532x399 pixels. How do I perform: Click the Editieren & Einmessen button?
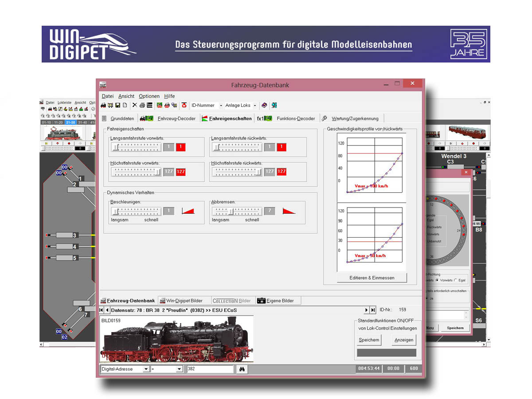pos(372,278)
